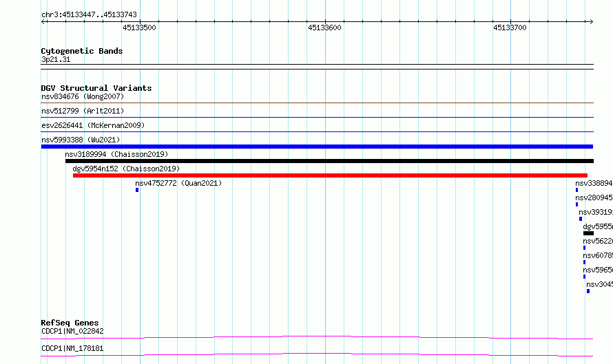The image size is (613, 364).
Task: Open variant nsv3189994 (Chaisson2019) label
Action: (x=116, y=154)
